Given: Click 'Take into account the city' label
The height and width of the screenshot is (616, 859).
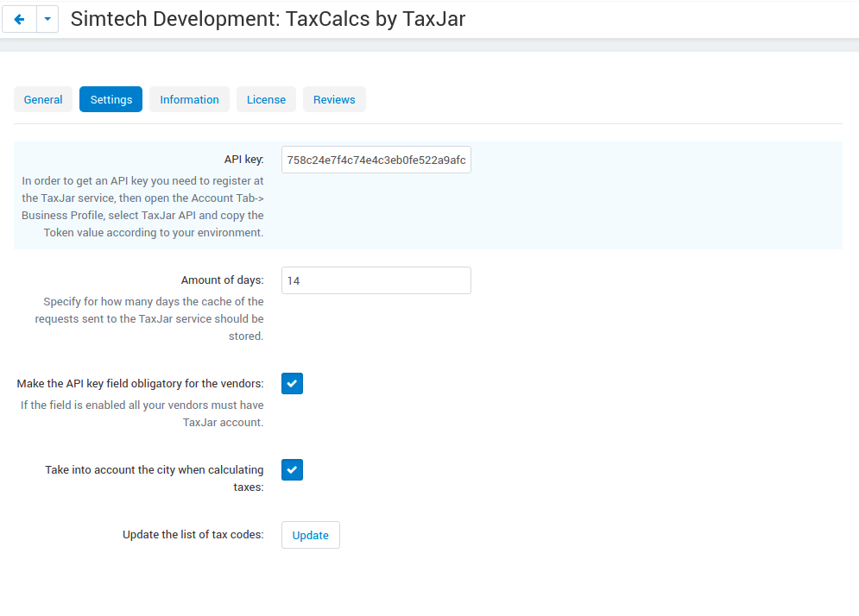Looking at the screenshot, I should click(x=155, y=478).
